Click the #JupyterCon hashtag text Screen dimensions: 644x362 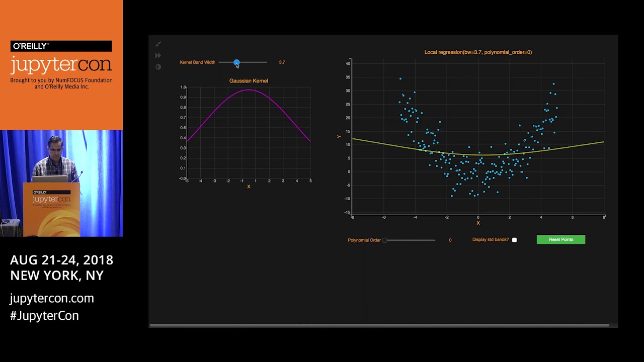pyautogui.click(x=44, y=316)
